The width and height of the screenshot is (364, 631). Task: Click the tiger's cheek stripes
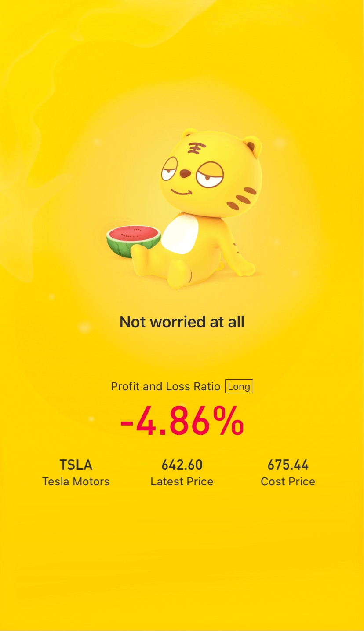point(241,199)
